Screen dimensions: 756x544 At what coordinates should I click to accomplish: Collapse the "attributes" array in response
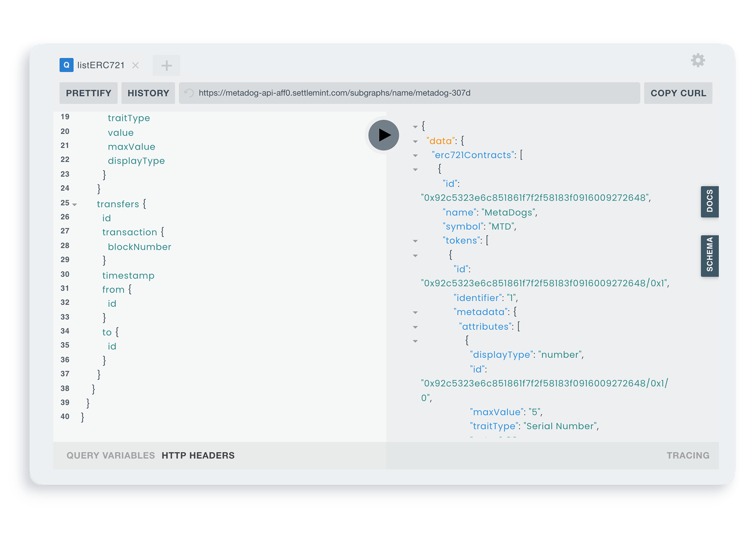click(415, 327)
